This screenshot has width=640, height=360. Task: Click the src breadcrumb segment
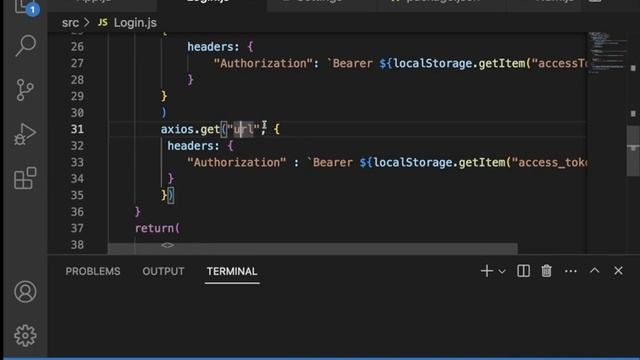(70, 23)
